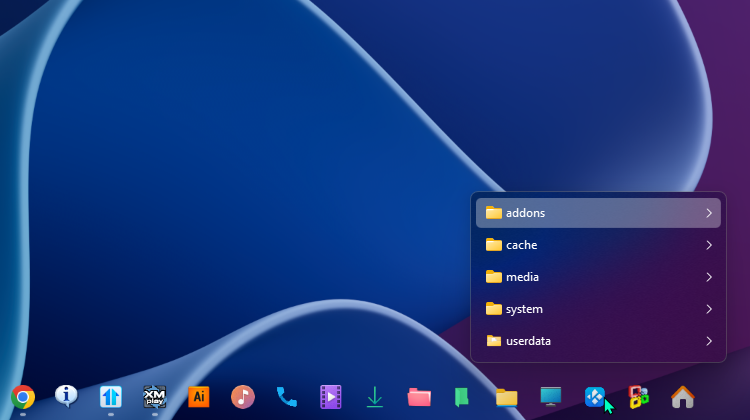Click the cache folder icon
This screenshot has width=750, height=420.
(x=494, y=244)
